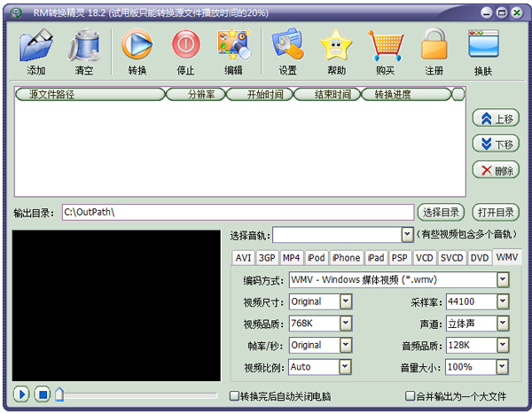Image resolution: width=532 pixels, height=414 pixels.
Task: Click the 添加 (Add) folder icon
Action: coord(36,45)
